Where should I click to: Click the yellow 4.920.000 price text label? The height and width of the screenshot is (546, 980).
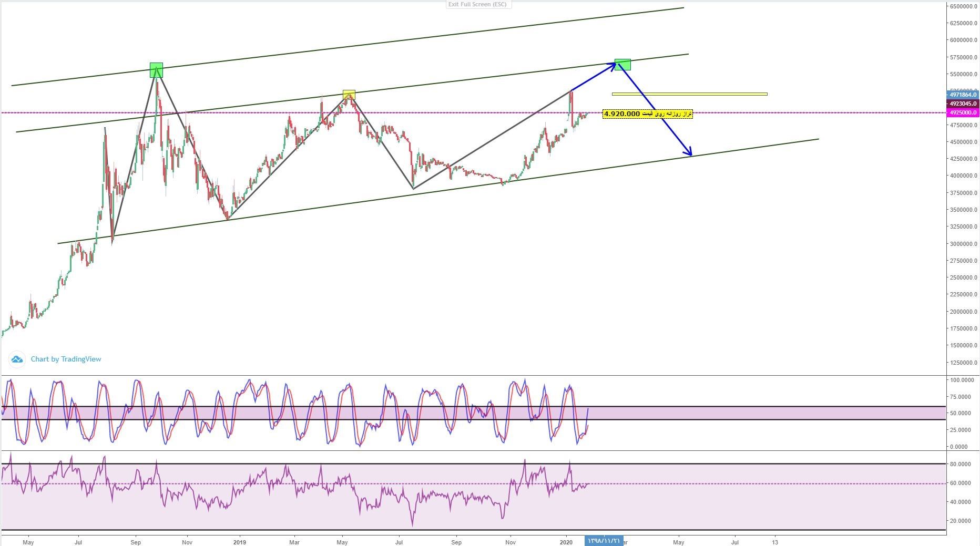coord(647,114)
